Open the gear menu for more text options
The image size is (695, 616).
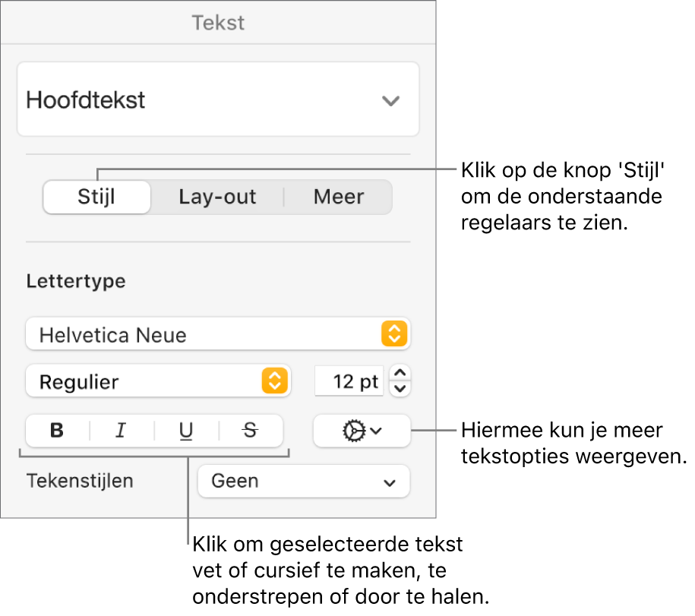(x=362, y=431)
